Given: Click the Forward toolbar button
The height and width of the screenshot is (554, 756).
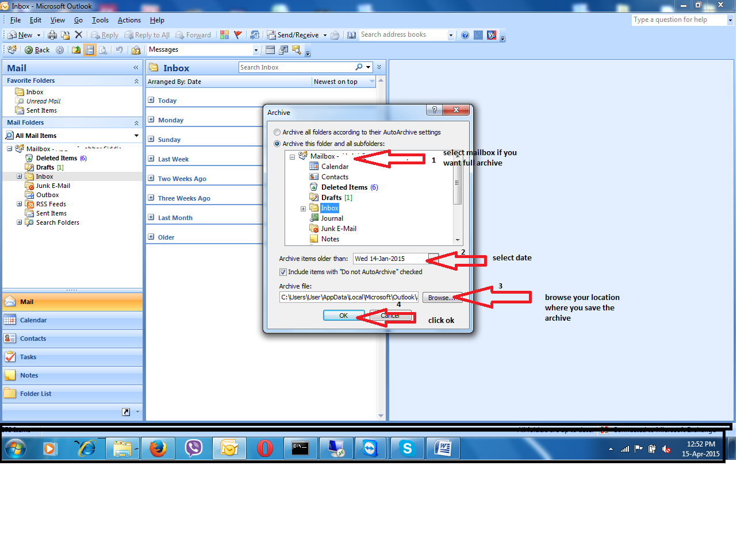Looking at the screenshot, I should 193,35.
